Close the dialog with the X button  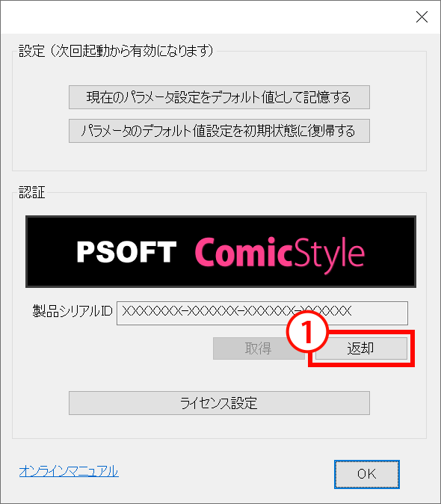tap(422, 16)
